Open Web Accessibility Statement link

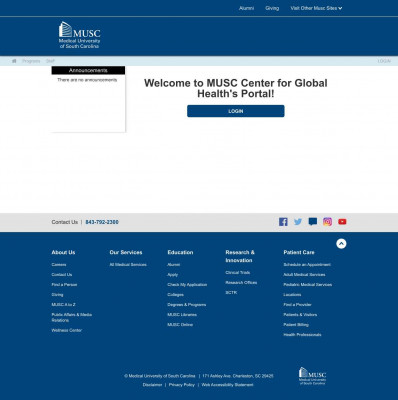(227, 385)
